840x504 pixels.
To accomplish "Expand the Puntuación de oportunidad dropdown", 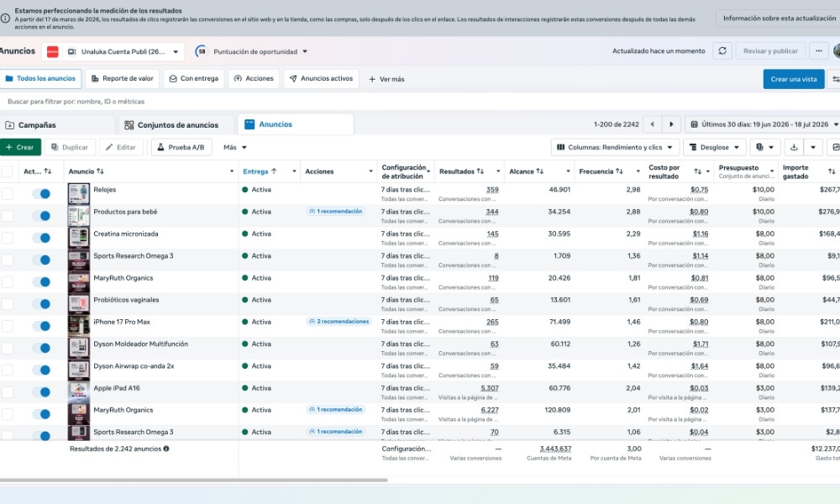I will click(x=305, y=51).
